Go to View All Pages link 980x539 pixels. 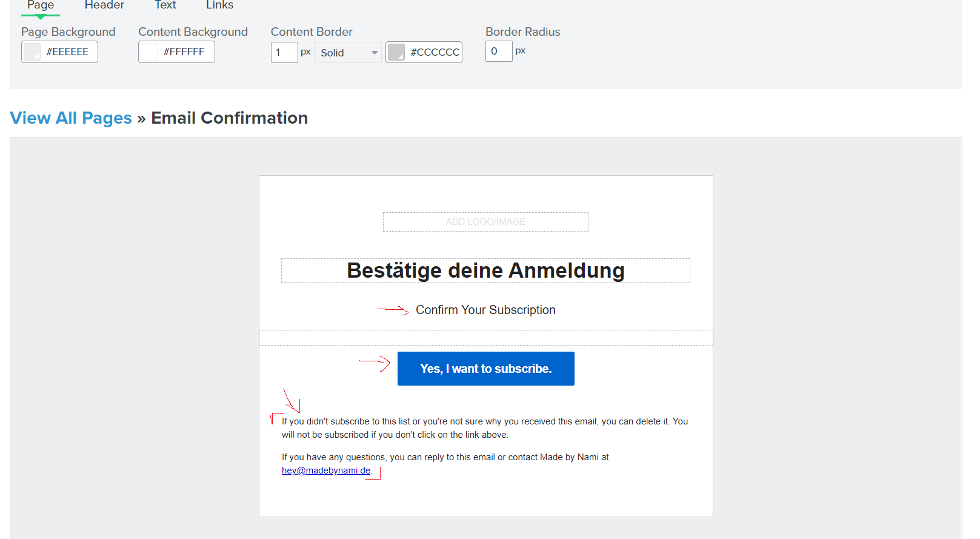coord(71,118)
